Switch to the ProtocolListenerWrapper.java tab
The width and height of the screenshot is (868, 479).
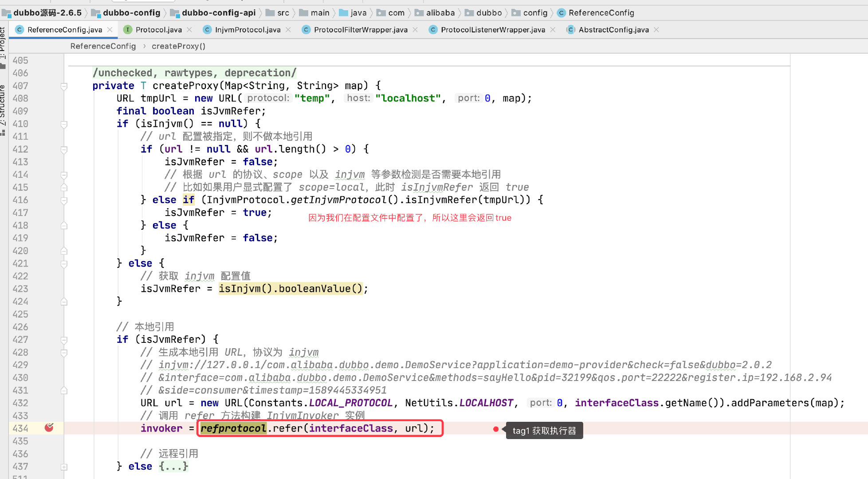[493, 30]
